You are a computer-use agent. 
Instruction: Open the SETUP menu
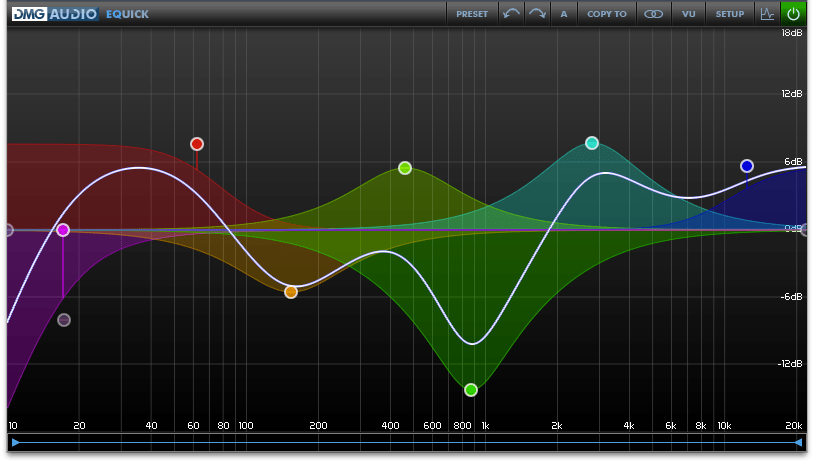coord(730,14)
